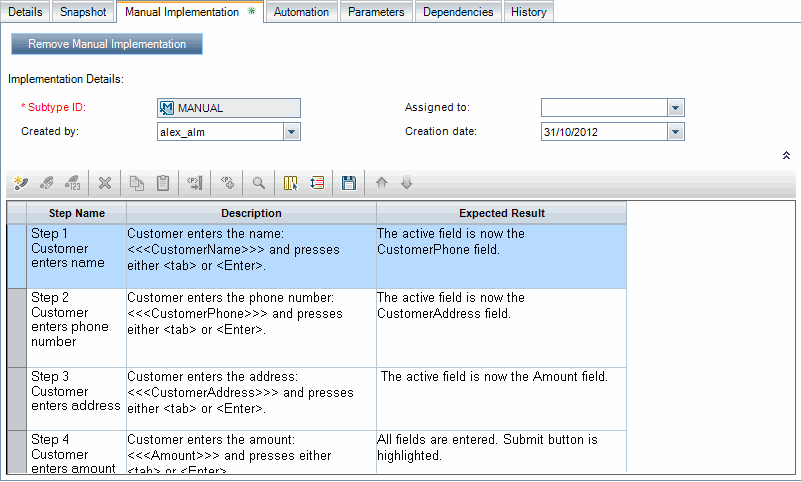Screen dimensions: 801x482
Task: Click the Copy Steps icon
Action: coord(137,183)
